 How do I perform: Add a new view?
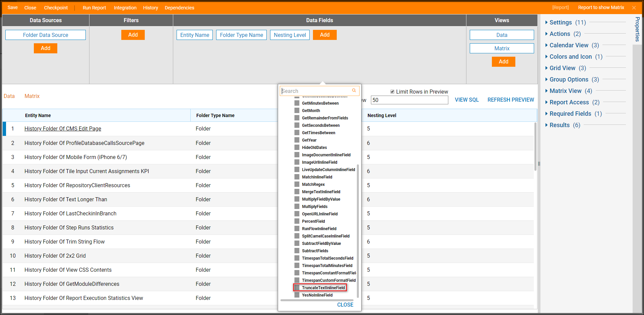(x=504, y=62)
